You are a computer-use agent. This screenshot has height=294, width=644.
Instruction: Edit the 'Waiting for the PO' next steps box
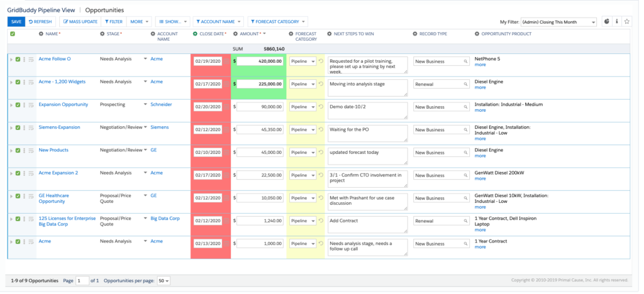(x=367, y=133)
